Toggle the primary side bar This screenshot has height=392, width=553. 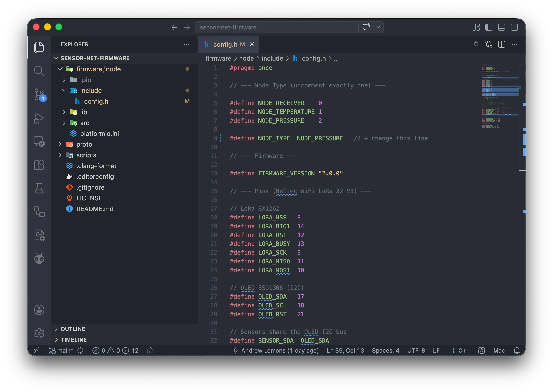click(x=489, y=27)
